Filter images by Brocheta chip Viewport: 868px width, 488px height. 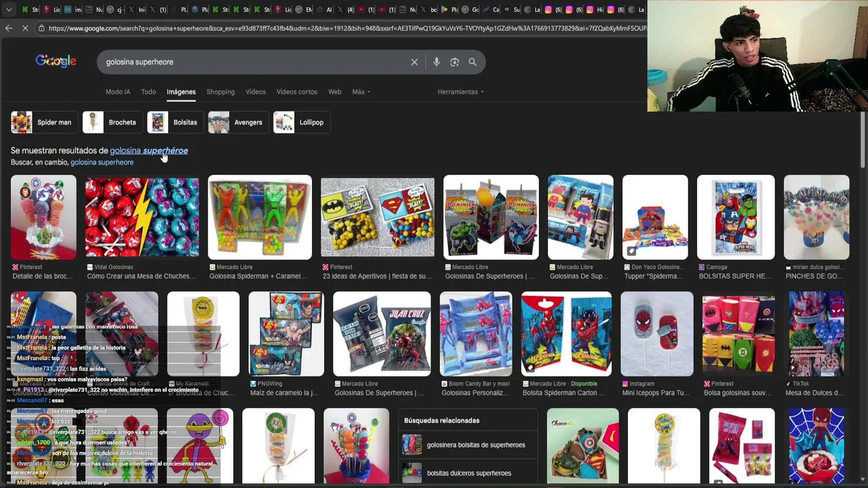point(112,122)
